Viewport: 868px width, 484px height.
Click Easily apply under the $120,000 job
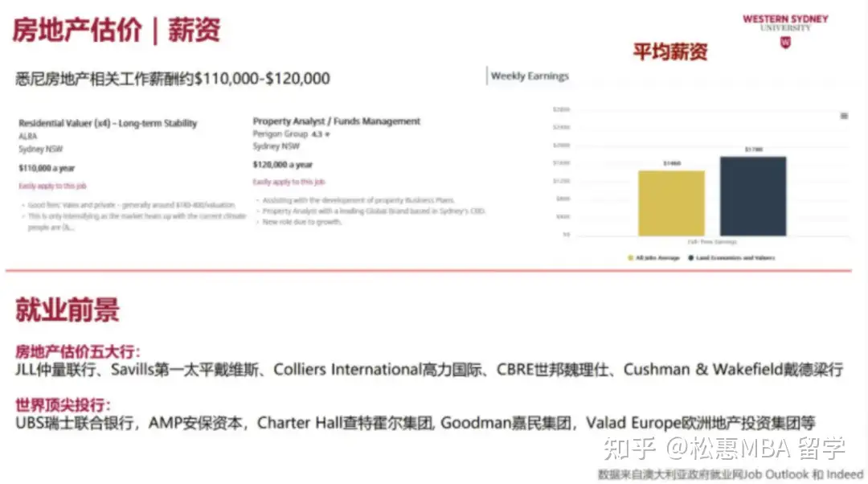click(x=289, y=182)
